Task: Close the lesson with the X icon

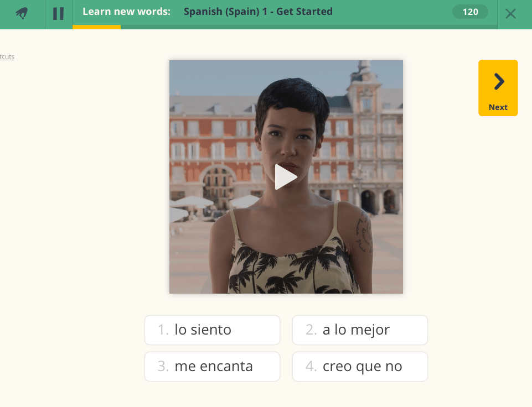Action: click(x=510, y=13)
